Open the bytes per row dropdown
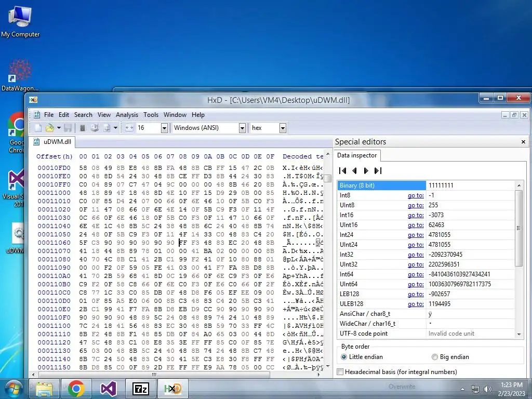The image size is (532, 399). (x=164, y=128)
